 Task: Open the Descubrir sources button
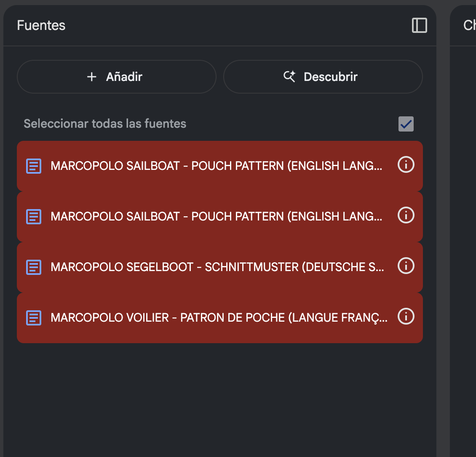pyautogui.click(x=323, y=77)
